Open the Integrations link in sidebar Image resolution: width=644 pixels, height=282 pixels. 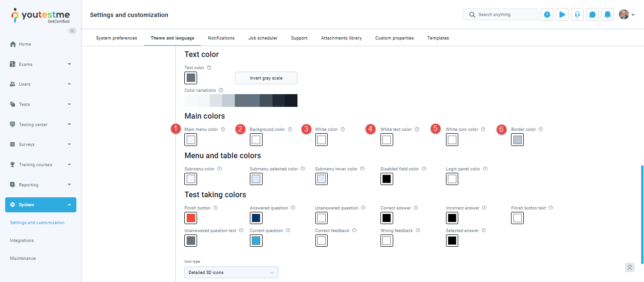22,241
